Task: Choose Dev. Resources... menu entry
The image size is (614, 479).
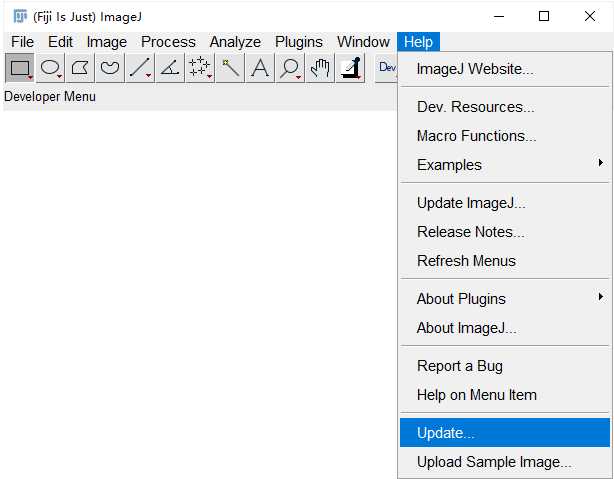Action: (505, 107)
